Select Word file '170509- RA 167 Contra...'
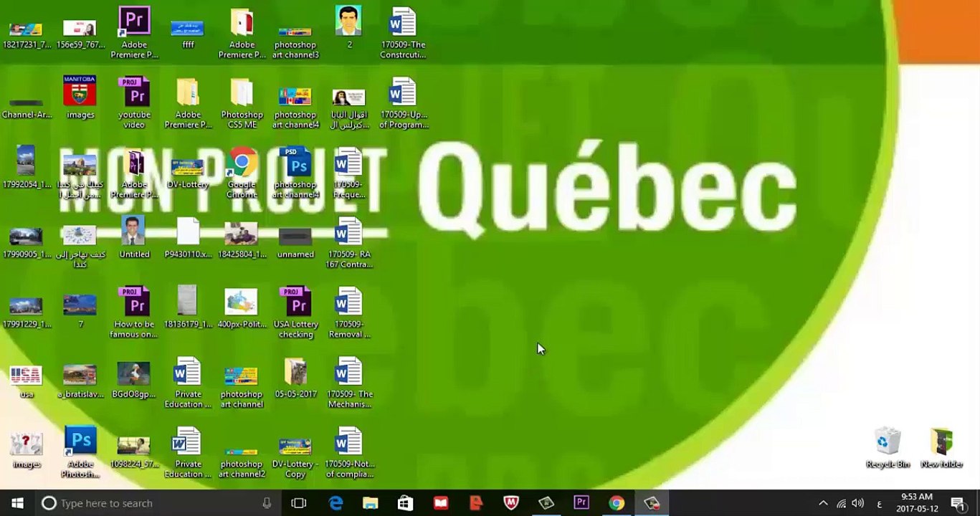 point(349,244)
